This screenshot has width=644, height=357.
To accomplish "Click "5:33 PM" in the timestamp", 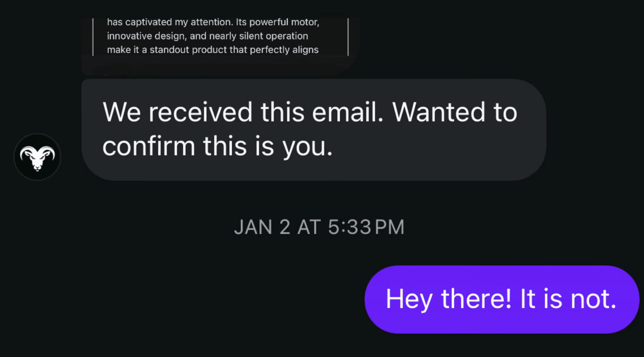I will coord(366,227).
